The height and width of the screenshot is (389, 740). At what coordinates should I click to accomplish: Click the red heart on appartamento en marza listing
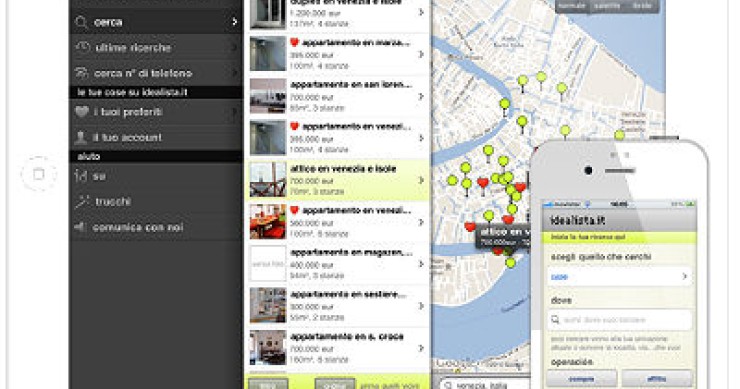(x=294, y=42)
